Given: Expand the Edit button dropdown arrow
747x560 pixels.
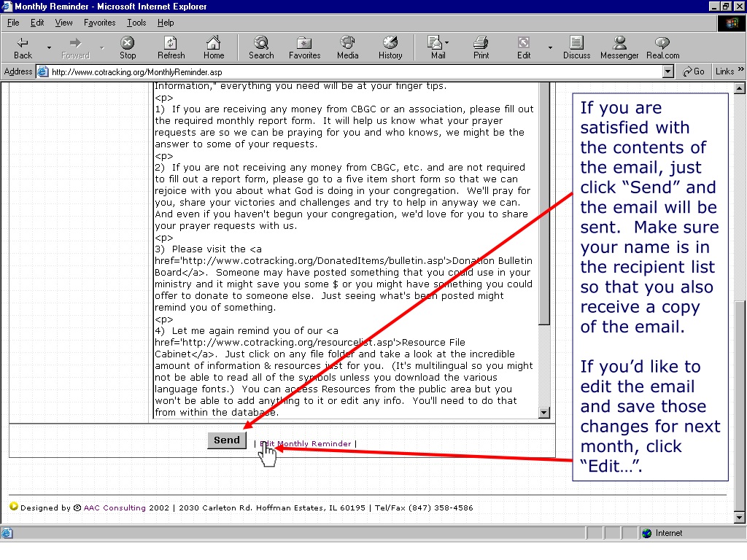Looking at the screenshot, I should click(550, 47).
